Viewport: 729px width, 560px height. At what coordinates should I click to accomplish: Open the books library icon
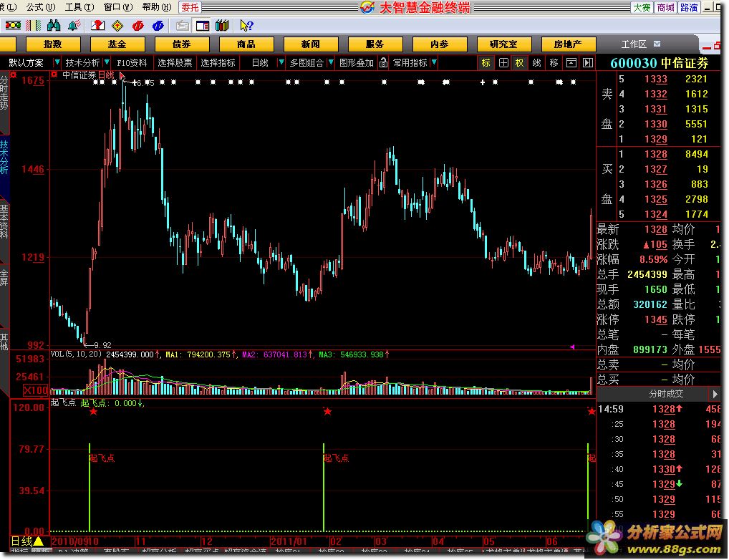[x=222, y=26]
